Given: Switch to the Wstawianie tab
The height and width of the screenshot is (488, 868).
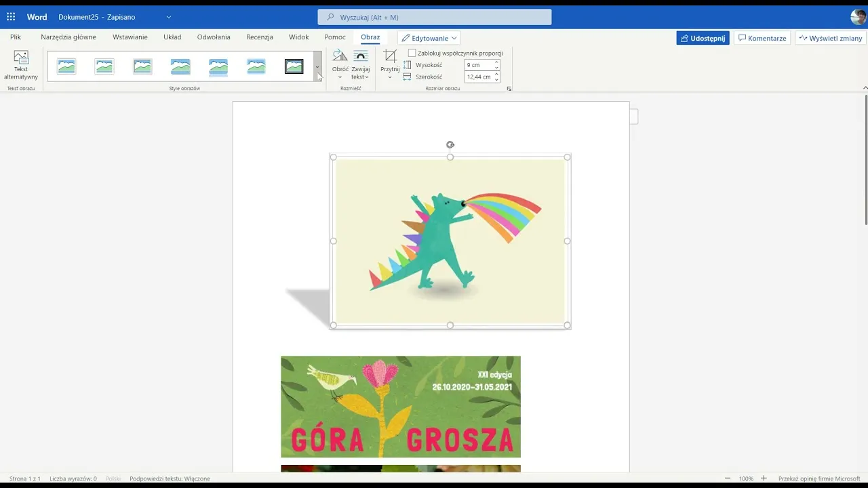Looking at the screenshot, I should coord(130,37).
